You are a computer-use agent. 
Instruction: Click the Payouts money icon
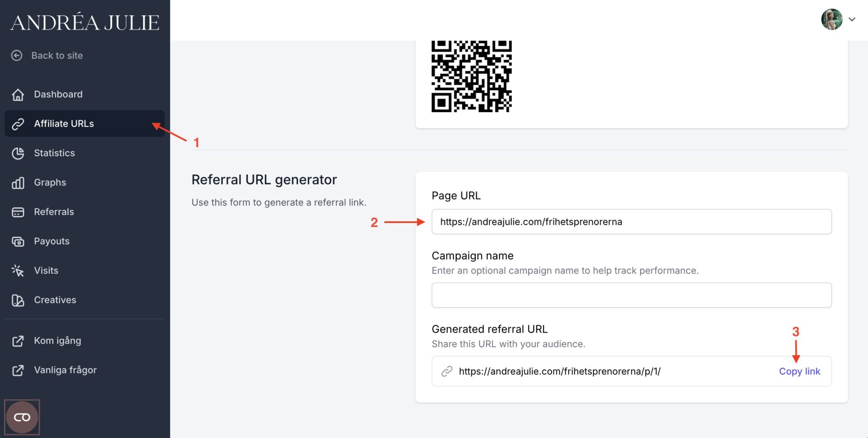click(18, 242)
